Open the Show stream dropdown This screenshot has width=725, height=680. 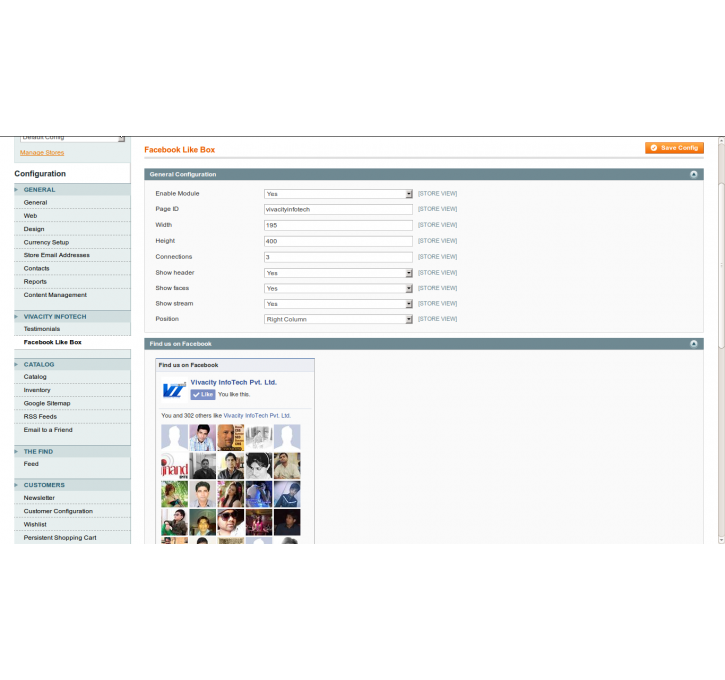click(x=338, y=304)
